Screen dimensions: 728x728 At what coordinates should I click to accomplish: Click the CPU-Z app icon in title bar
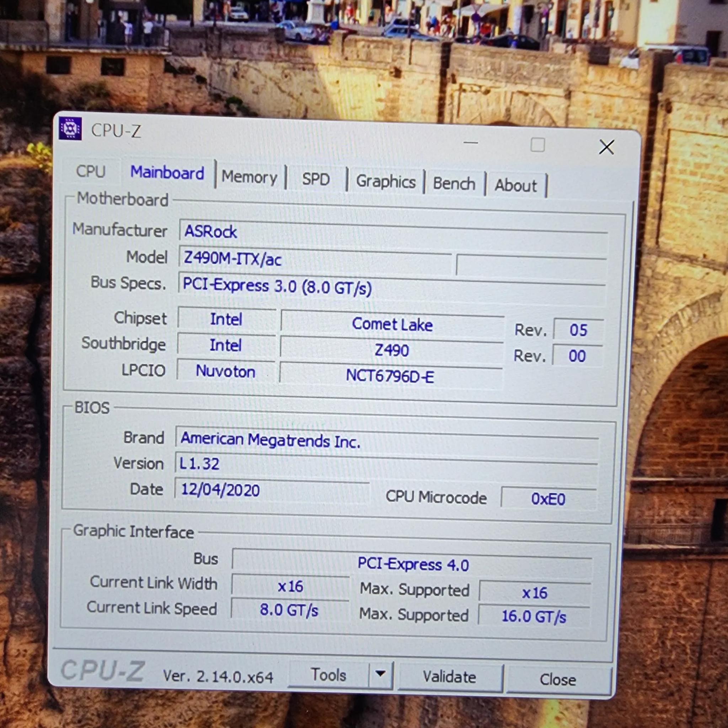70,129
